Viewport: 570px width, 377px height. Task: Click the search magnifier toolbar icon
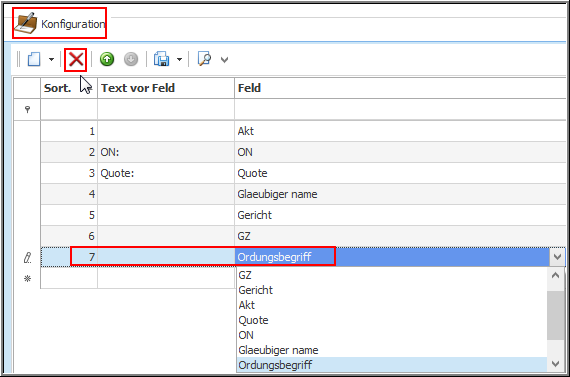pos(204,59)
